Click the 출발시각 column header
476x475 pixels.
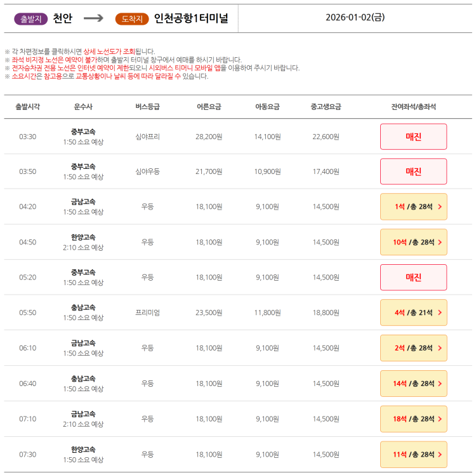pos(27,107)
